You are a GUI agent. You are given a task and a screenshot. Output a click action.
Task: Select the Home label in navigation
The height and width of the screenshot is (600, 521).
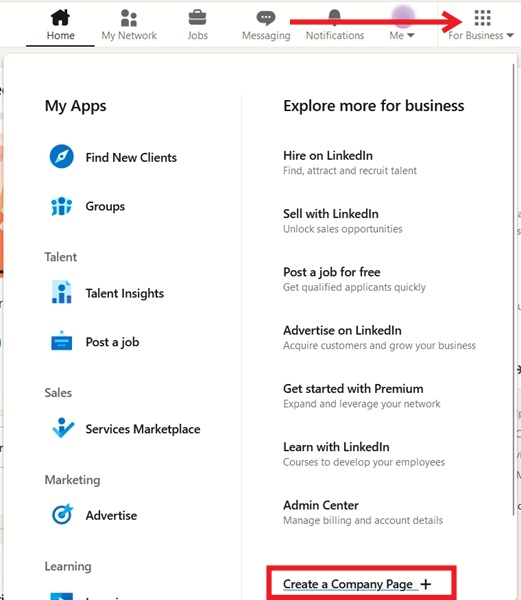coord(60,36)
